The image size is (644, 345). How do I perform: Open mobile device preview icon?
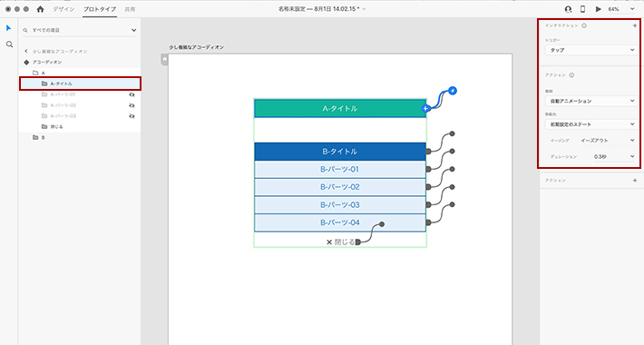coord(582,9)
